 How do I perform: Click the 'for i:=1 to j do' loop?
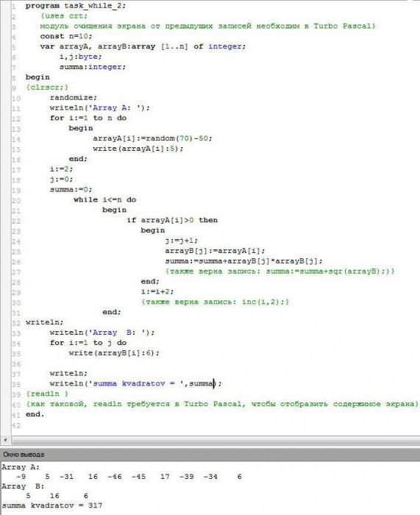pos(88,343)
